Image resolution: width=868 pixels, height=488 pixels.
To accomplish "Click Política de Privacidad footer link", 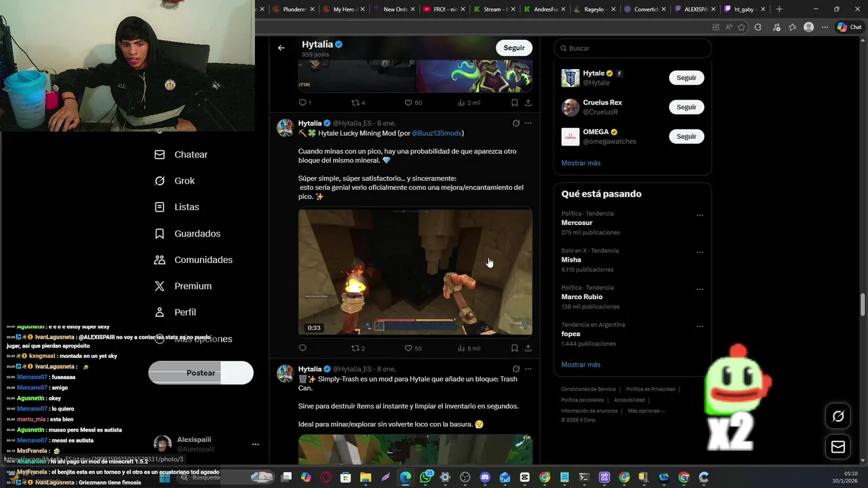I will (650, 389).
